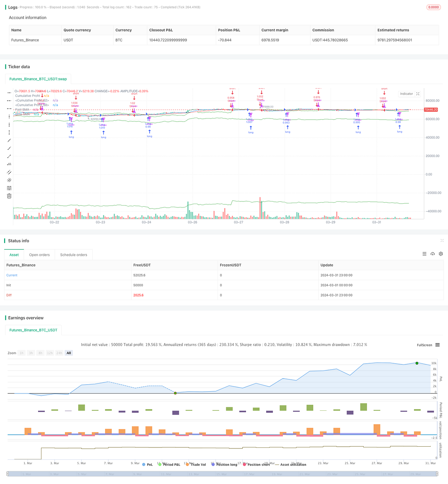448x484 pixels.
Task: Click the expand icon next to the Indicator button
Action: pos(418,94)
